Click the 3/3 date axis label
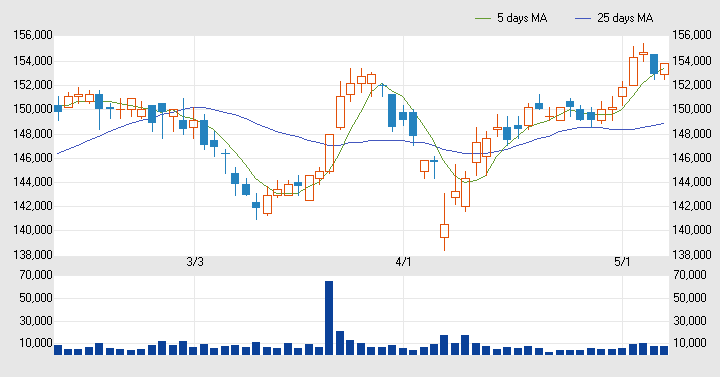The image size is (720, 377). point(195,263)
